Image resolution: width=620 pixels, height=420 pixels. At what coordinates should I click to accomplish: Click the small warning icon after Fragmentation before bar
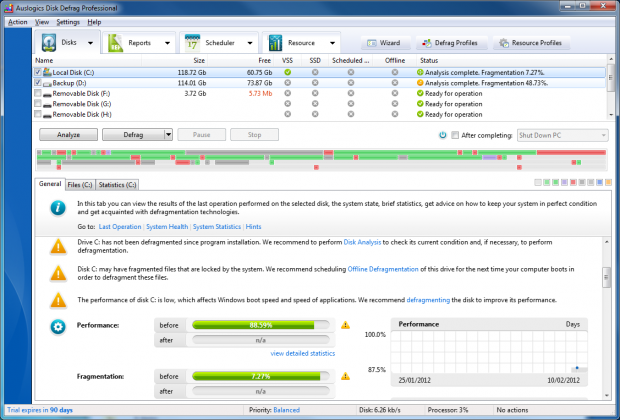pos(345,376)
